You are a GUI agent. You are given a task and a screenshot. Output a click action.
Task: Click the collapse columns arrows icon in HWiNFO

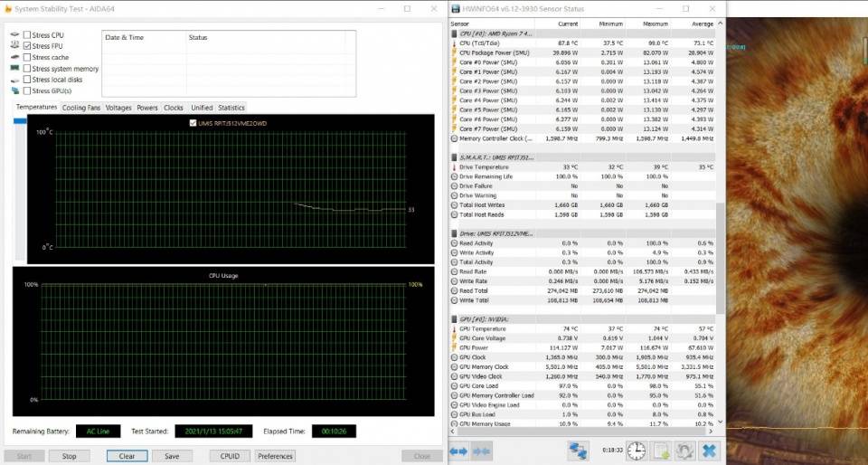pyautogui.click(x=481, y=451)
